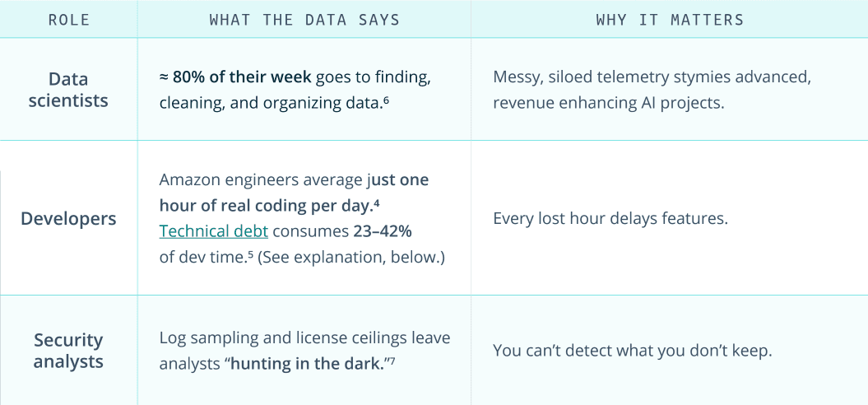The width and height of the screenshot is (868, 405).
Task: Click the Developers row label
Action: point(68,219)
